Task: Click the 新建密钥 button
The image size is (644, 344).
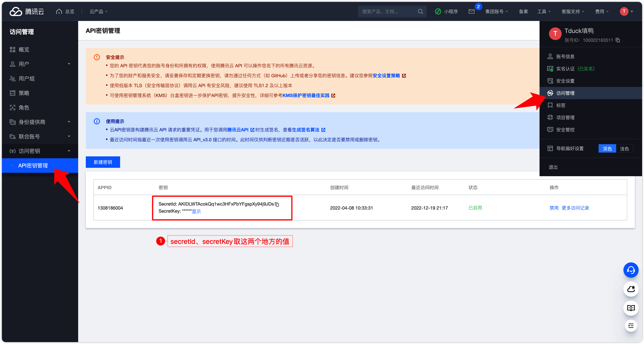Action: pos(103,162)
